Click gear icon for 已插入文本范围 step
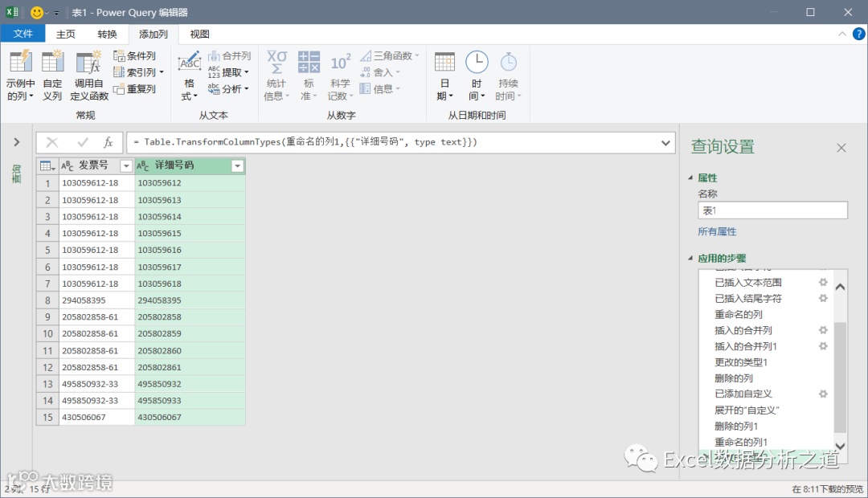Image resolution: width=868 pixels, height=498 pixels. (823, 282)
